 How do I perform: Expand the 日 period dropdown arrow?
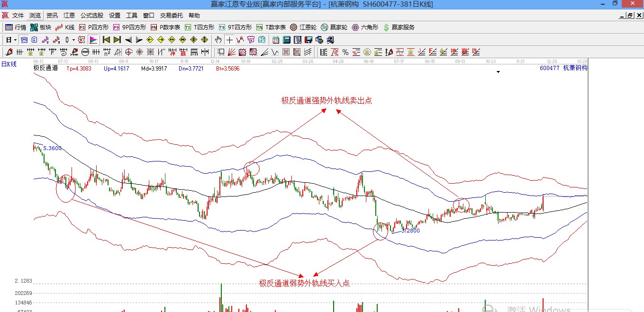click(15, 40)
